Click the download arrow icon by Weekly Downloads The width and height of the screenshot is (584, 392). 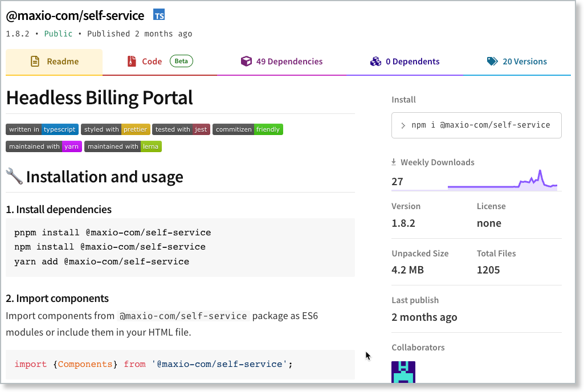394,162
